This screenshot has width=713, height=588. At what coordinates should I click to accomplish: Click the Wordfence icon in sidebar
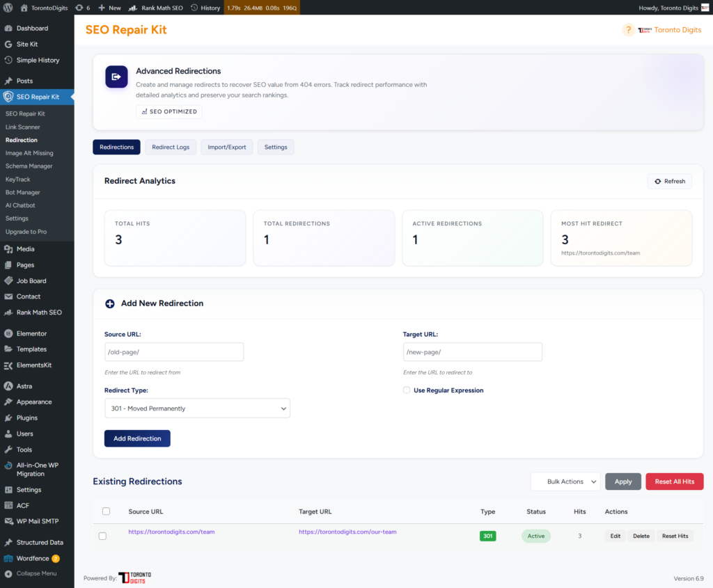coord(8,558)
